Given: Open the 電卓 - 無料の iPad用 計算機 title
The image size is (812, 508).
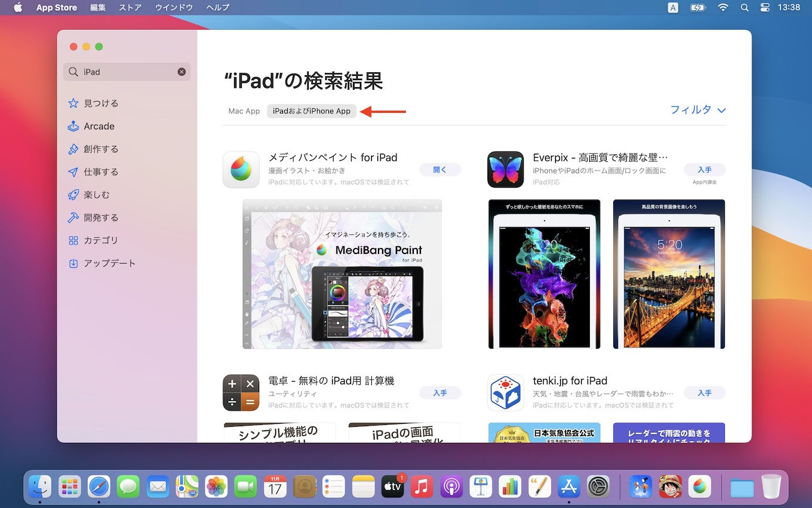Looking at the screenshot, I should (331, 381).
